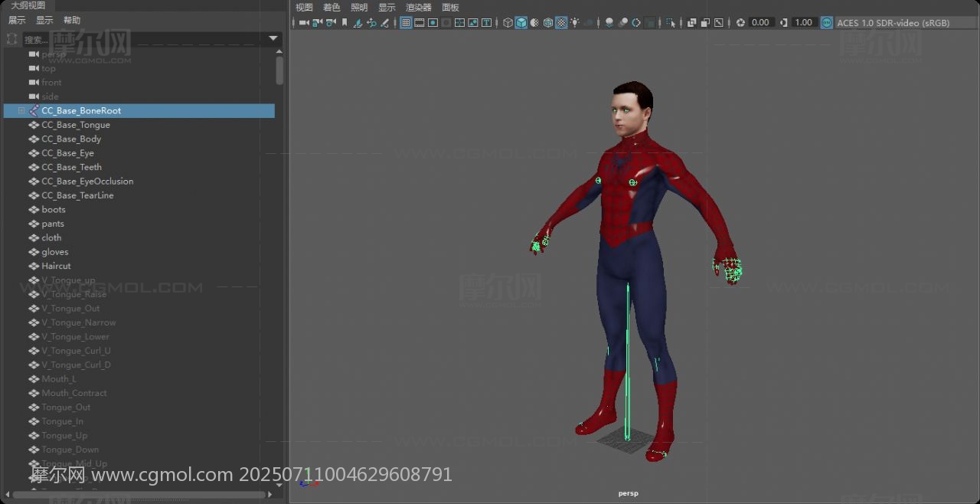Toggle the Resolution Gate display
This screenshot has width=980, height=504.
coord(433,23)
